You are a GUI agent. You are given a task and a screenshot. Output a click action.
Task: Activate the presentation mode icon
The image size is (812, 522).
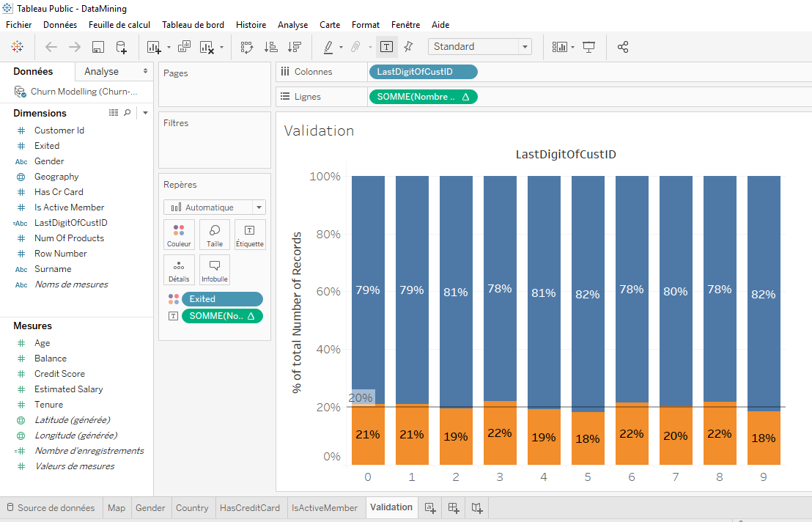(588, 47)
